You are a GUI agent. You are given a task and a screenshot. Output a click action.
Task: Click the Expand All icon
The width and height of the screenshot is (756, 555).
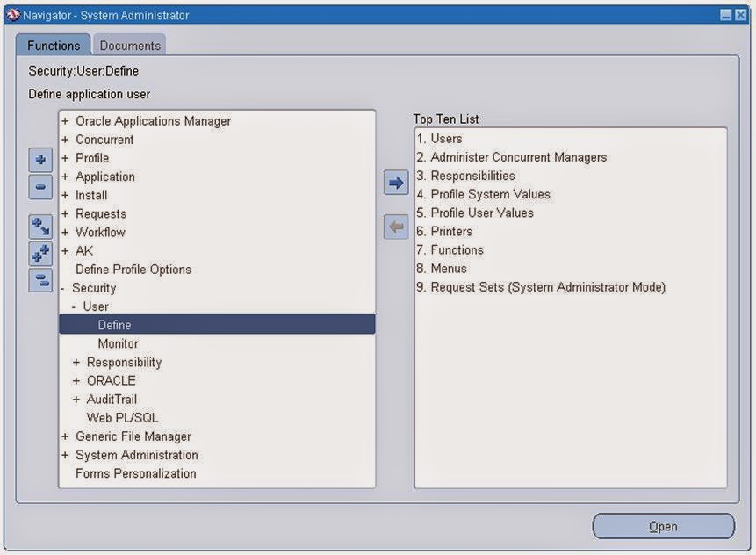tap(40, 254)
